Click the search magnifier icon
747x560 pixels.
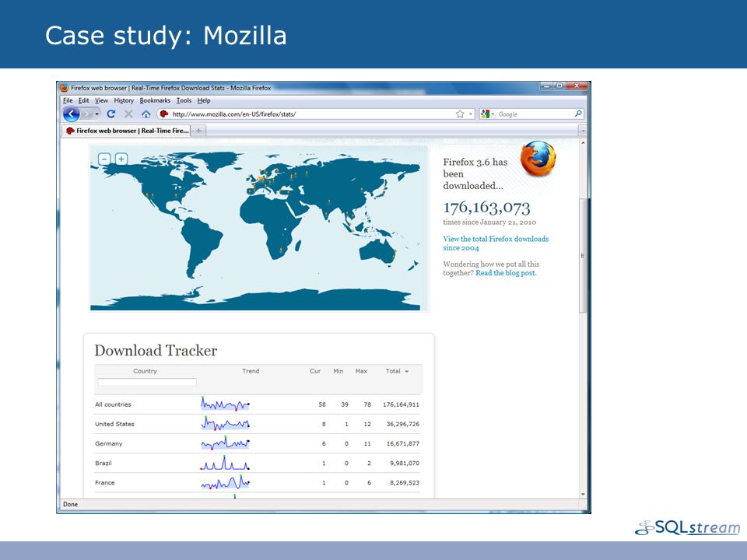pyautogui.click(x=578, y=114)
